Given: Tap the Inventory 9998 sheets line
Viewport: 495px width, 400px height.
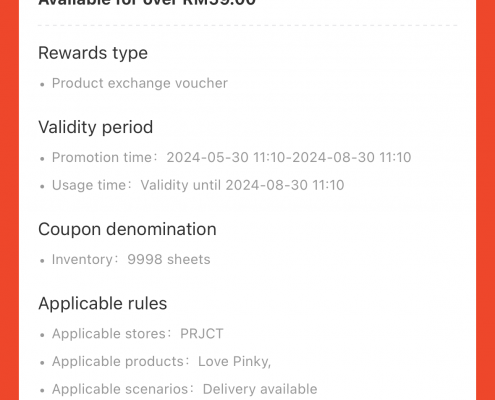Looking at the screenshot, I should coord(131,259).
